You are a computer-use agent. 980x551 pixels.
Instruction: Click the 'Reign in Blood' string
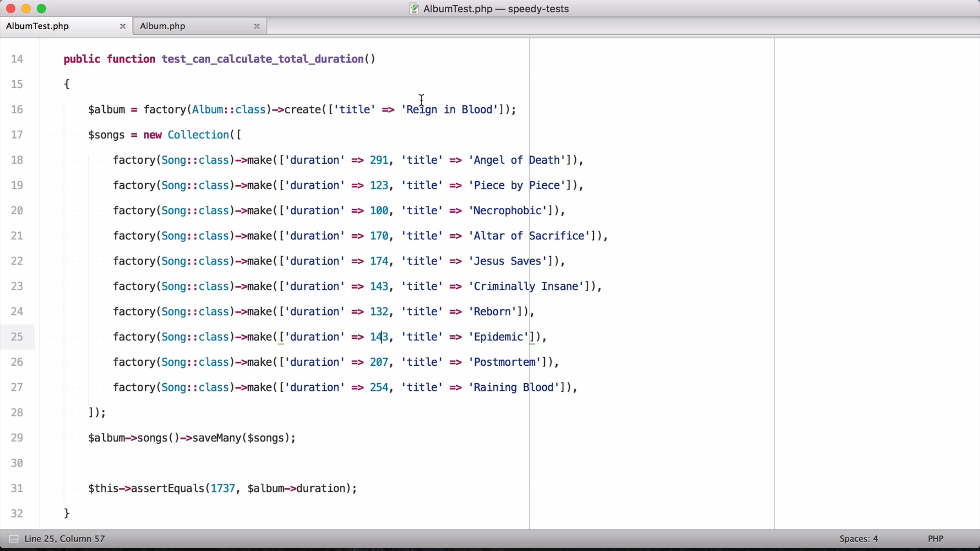pyautogui.click(x=449, y=109)
